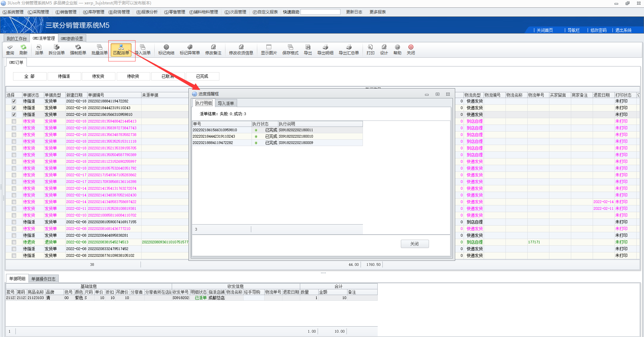The image size is (644, 337).
Task: Filter orders by 已完成
Action: click(202, 77)
